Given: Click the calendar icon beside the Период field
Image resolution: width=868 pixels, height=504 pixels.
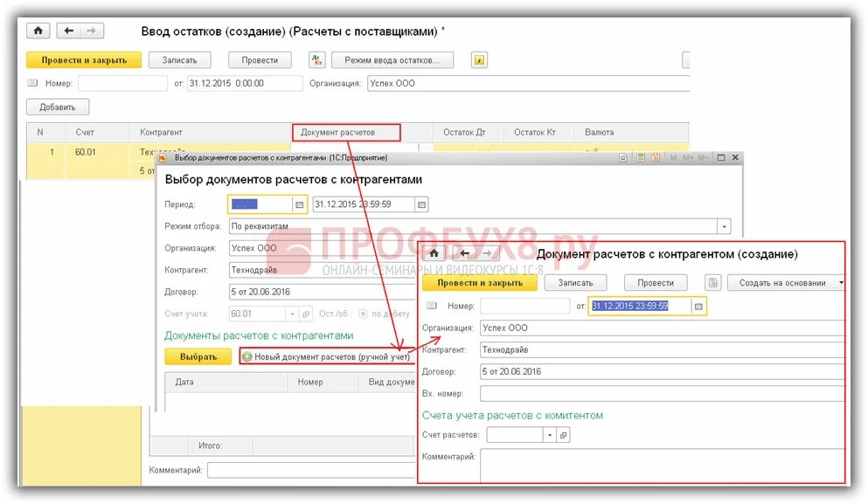Looking at the screenshot, I should tap(297, 204).
